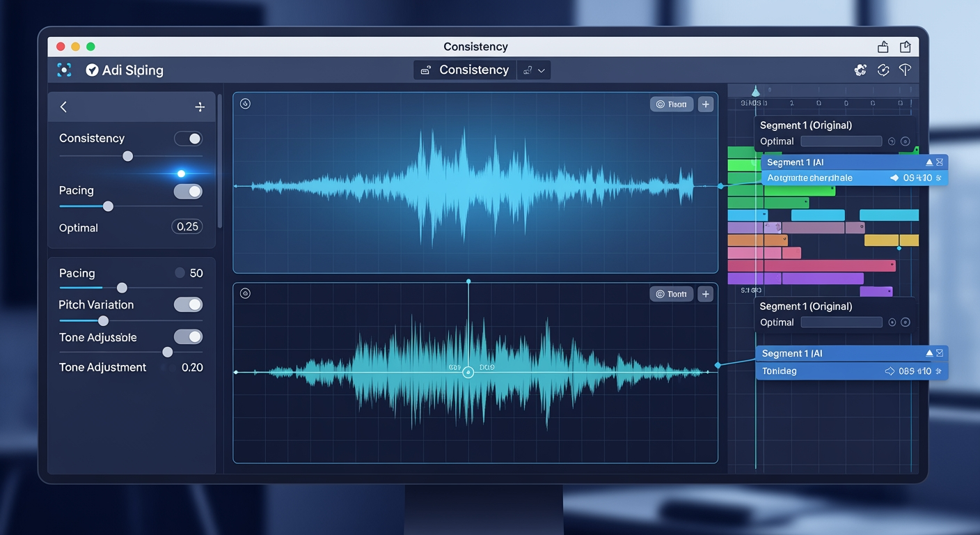Click the plus icon in lower waveform panel
The height and width of the screenshot is (535, 980).
click(706, 294)
